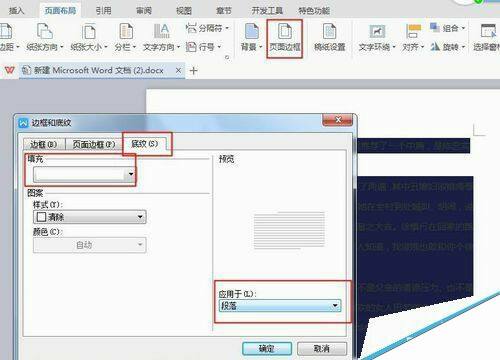Switch to the 开发工具 ribbon tab
This screenshot has width=500, height=360.
(267, 11)
